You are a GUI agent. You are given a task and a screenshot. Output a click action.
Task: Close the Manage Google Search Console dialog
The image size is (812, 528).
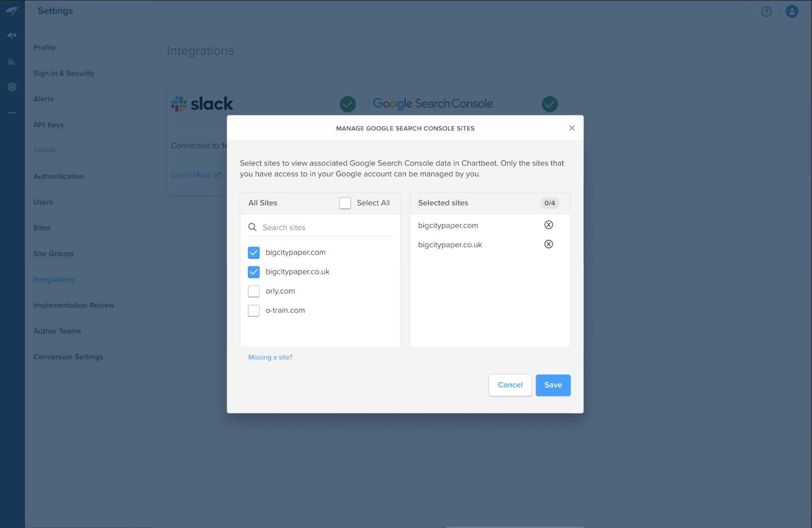pos(572,128)
